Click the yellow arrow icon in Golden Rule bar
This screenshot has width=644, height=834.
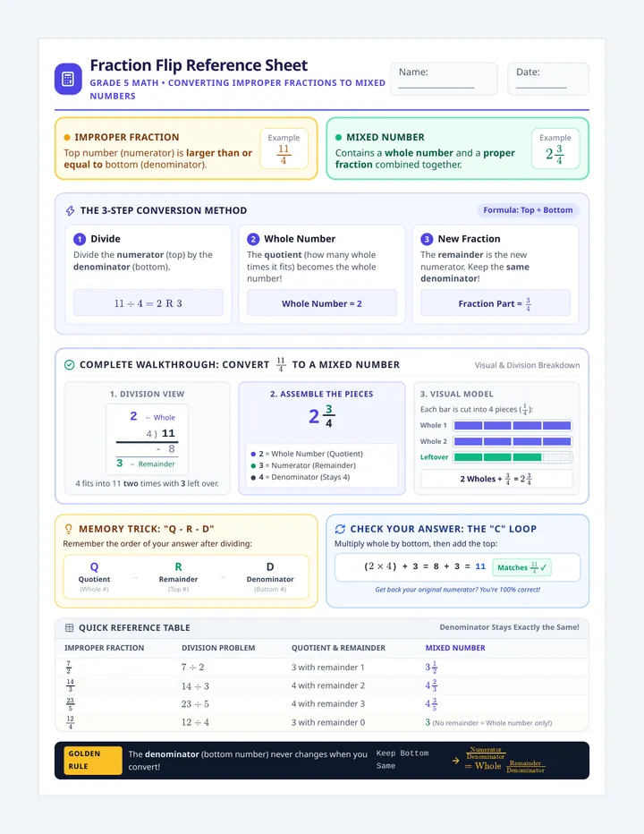(455, 761)
